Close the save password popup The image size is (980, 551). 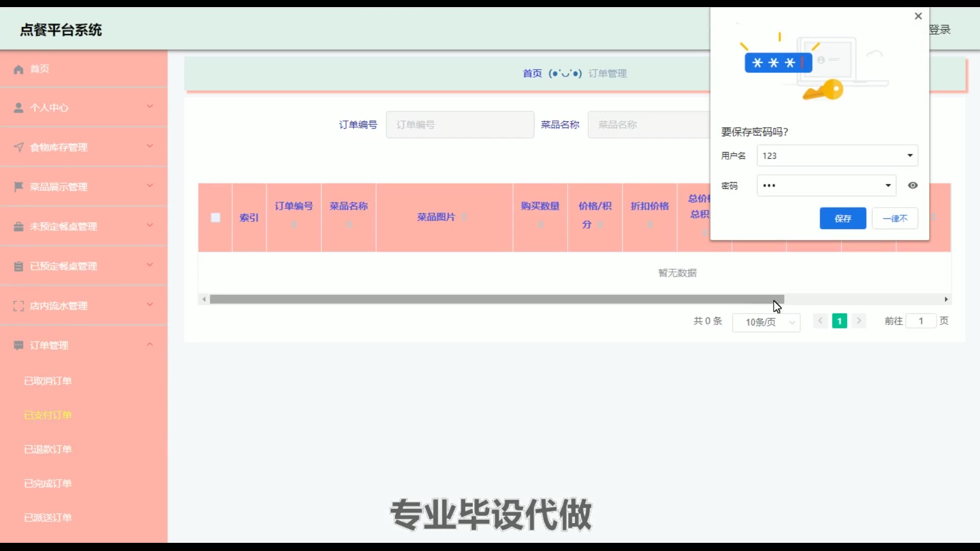tap(918, 16)
